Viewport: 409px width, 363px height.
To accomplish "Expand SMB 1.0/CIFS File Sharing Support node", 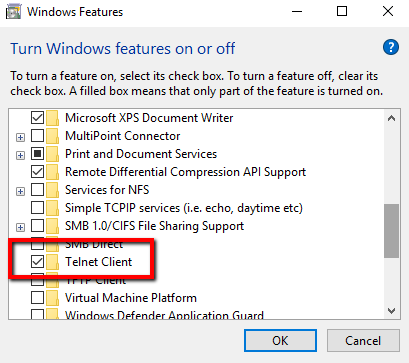I will pos(20,227).
